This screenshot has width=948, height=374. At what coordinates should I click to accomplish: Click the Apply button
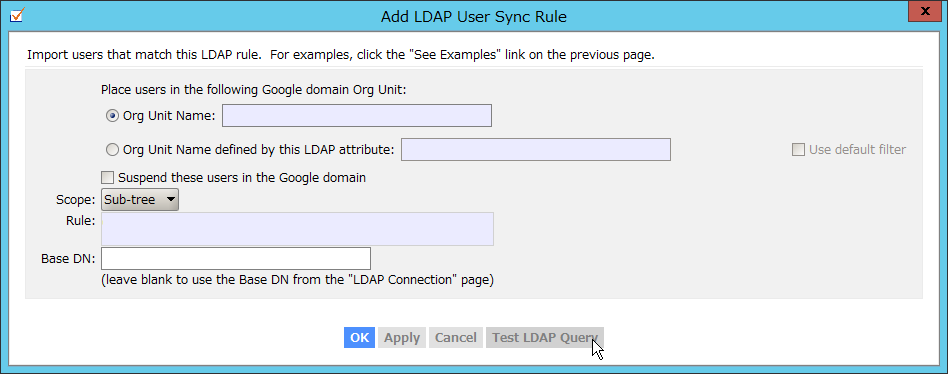click(402, 337)
